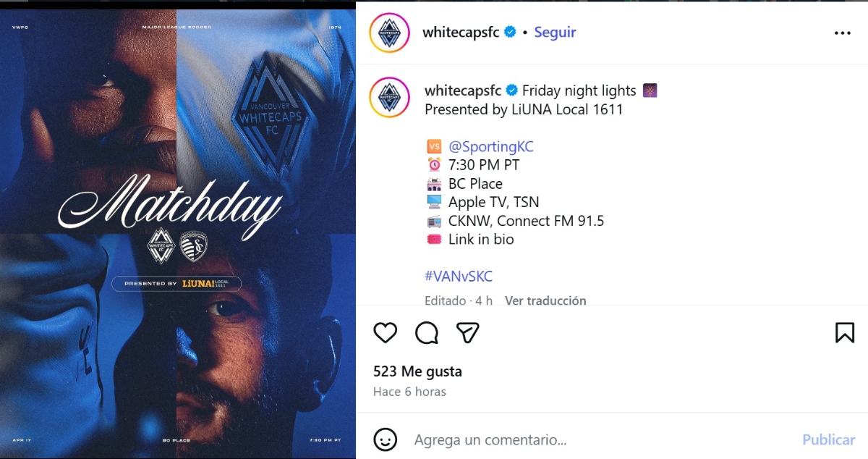Open comments via the speech bubble icon
Viewport: 868px width, 459px height.
[427, 332]
